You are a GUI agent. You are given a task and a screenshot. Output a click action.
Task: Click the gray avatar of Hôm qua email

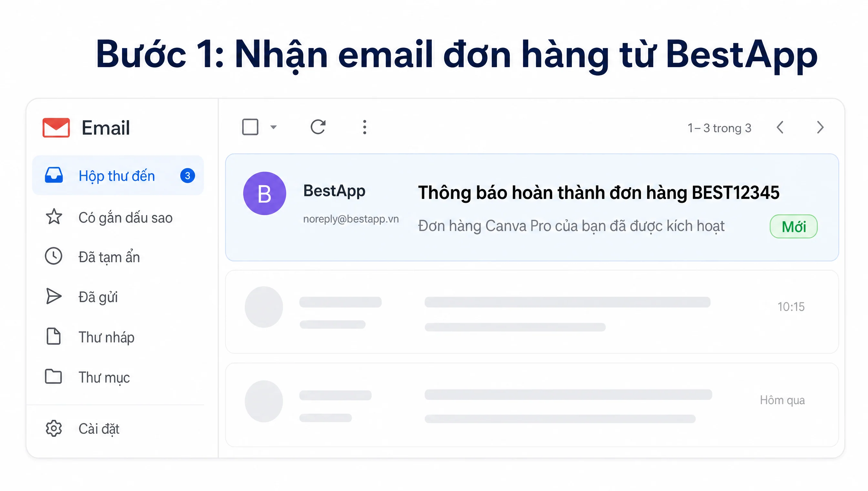[x=263, y=401]
